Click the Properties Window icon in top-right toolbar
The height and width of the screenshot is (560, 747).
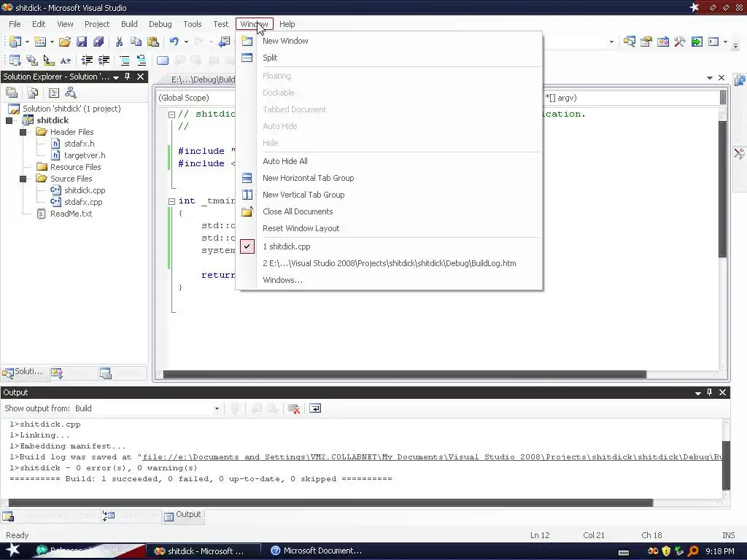tap(646, 42)
